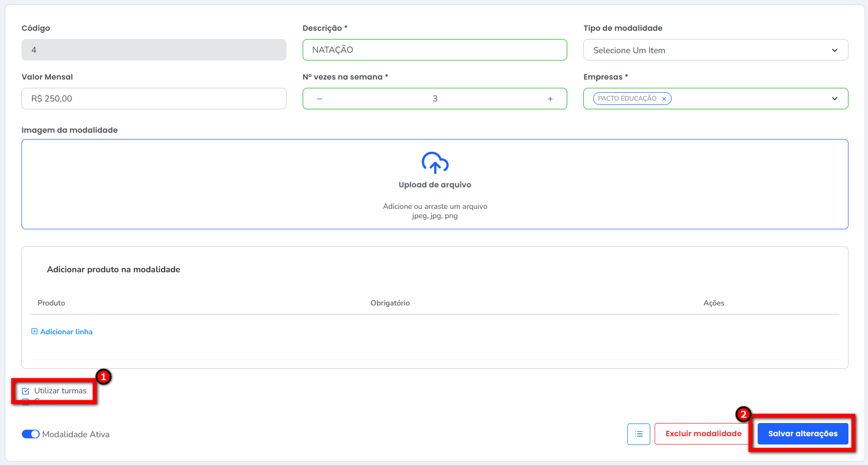868x465 pixels.
Task: Increase weekly frequency with the plus icon
Action: [550, 99]
